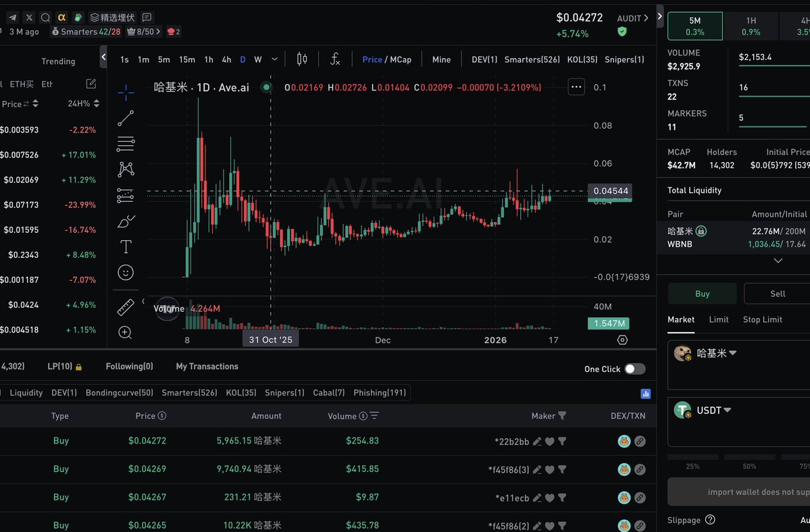Select the 1H stats period box
810x532 pixels.
click(751, 26)
